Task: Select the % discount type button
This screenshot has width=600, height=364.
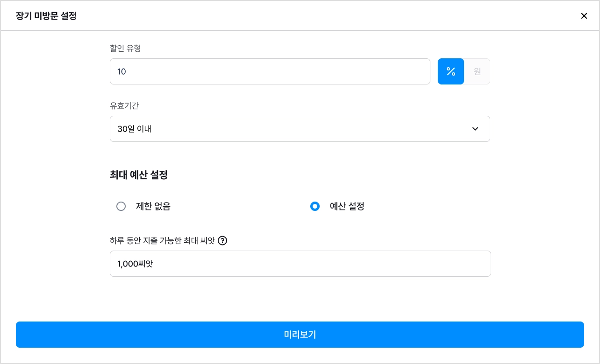Action: pyautogui.click(x=450, y=71)
